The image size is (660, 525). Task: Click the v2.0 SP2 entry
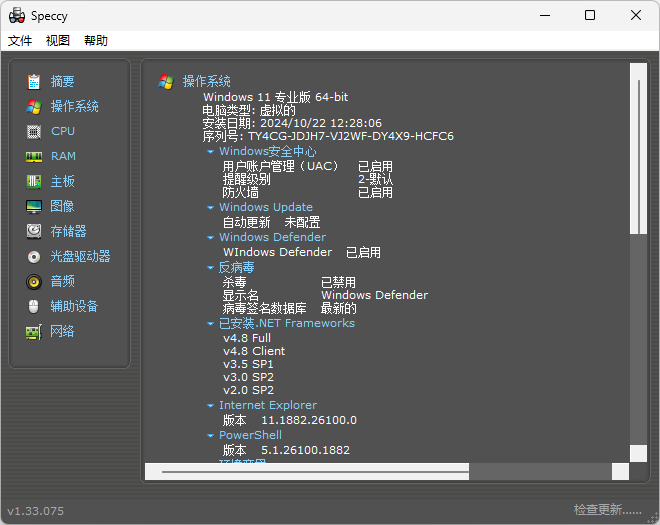click(x=248, y=390)
